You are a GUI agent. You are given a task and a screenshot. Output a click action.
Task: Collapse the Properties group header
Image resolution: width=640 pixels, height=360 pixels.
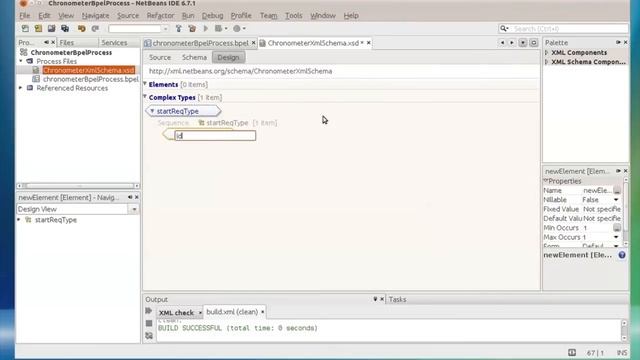(x=546, y=180)
